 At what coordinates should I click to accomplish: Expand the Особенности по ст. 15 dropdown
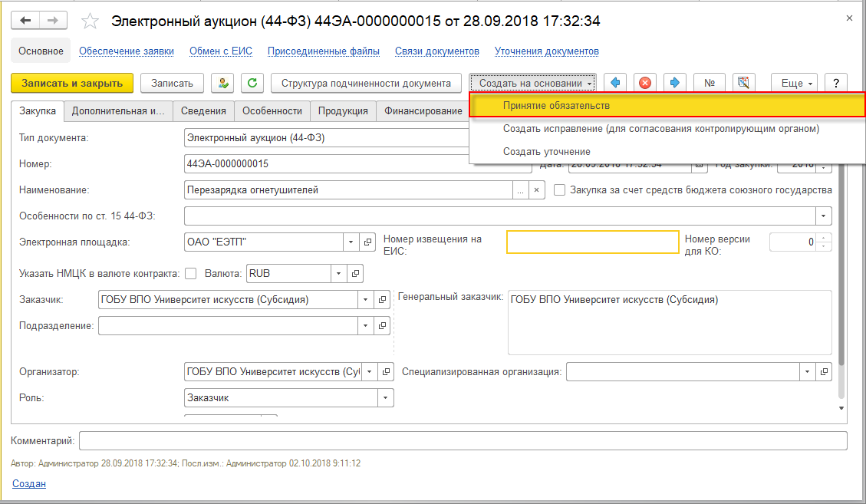pyautogui.click(x=824, y=216)
